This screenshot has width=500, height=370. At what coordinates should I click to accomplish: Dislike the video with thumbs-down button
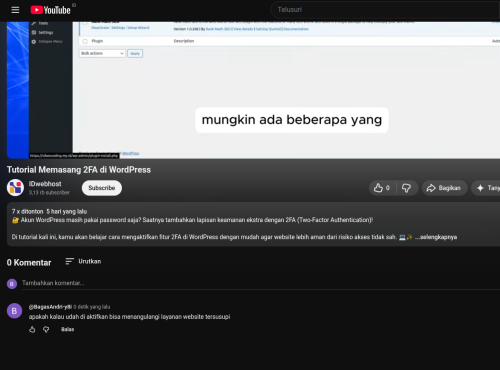406,188
